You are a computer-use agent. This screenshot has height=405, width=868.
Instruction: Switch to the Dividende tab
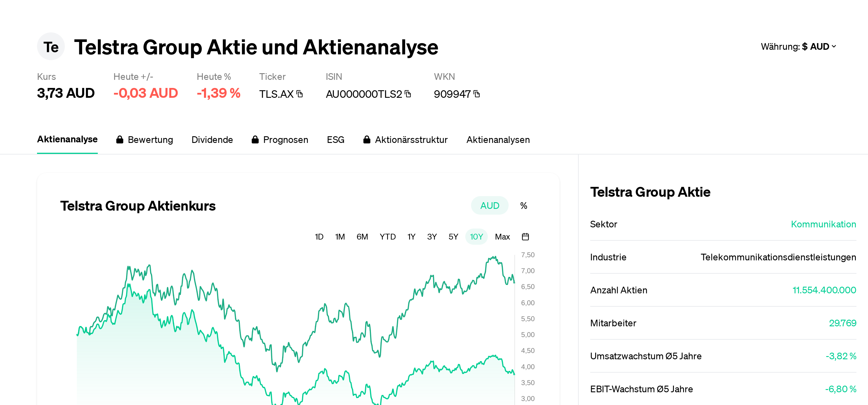point(212,139)
